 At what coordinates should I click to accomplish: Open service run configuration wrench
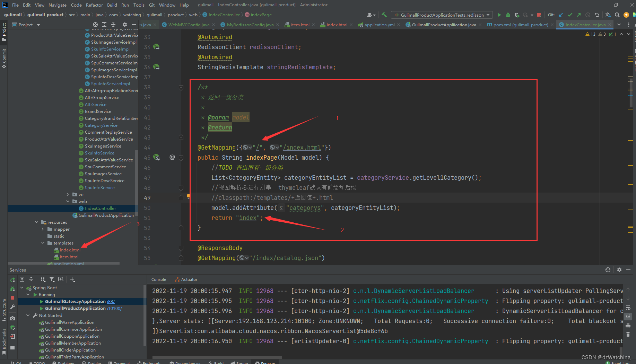click(x=13, y=307)
